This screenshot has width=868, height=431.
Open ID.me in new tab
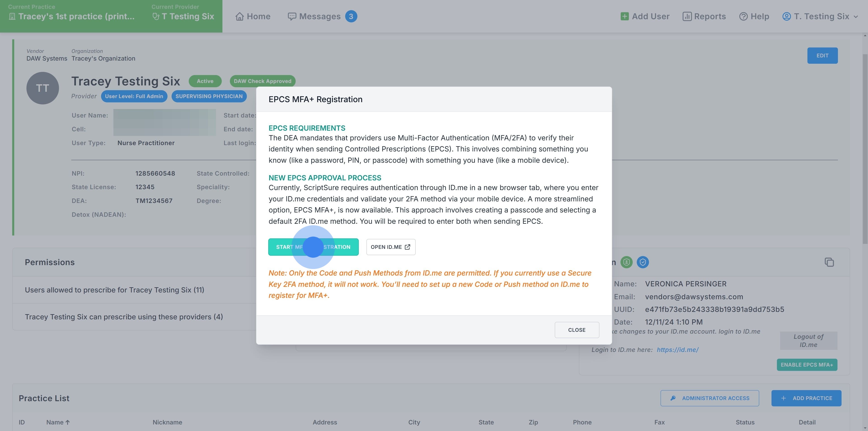(x=391, y=247)
